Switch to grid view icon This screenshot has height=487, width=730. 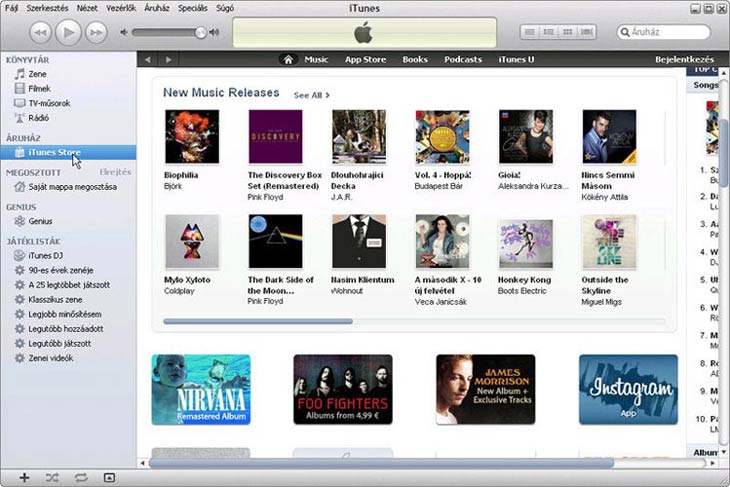568,32
